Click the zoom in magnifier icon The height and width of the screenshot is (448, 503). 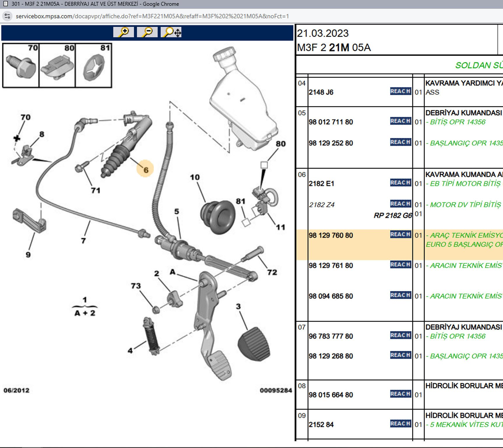pos(124,32)
